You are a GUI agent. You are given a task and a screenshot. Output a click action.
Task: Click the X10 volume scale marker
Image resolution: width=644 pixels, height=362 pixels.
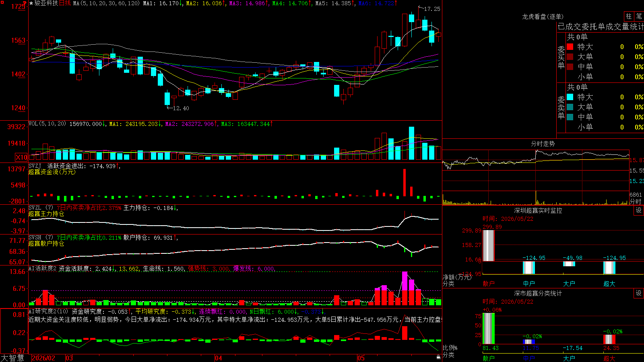coord(21,157)
